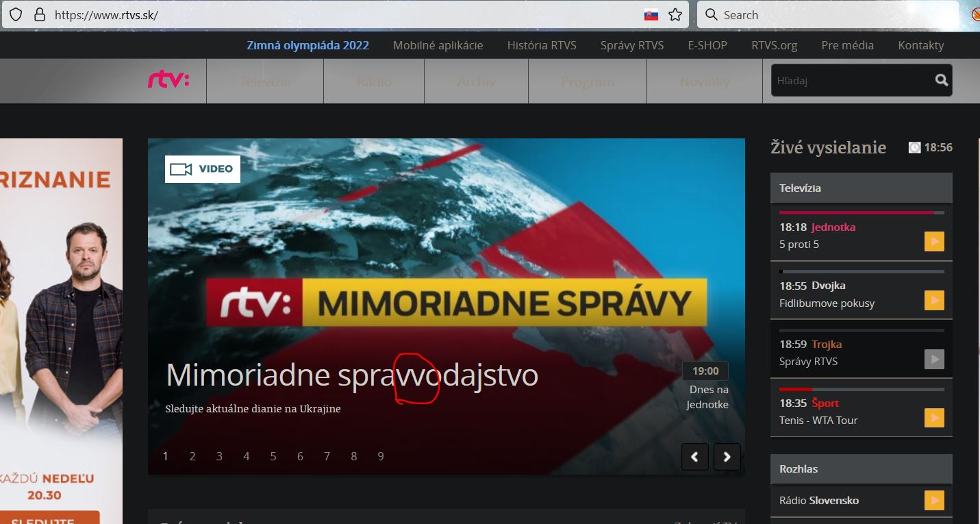The width and height of the screenshot is (980, 524).
Task: Select carousel slide 4
Action: point(247,456)
